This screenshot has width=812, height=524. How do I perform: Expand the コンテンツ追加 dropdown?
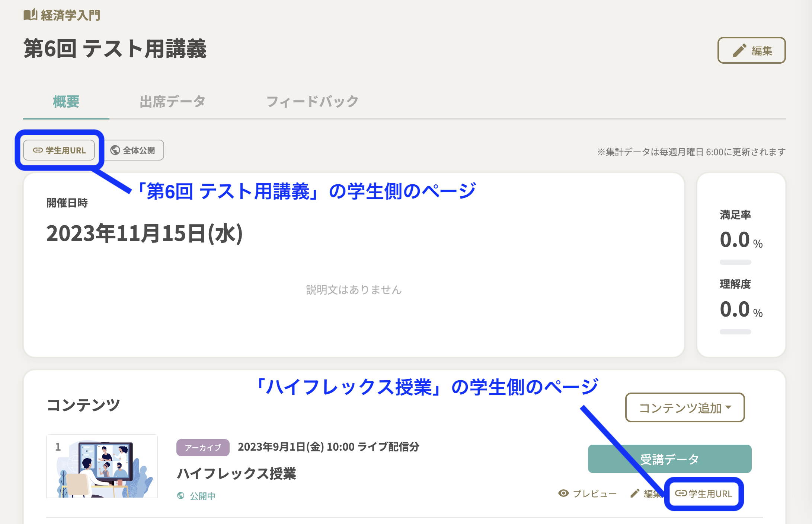[x=685, y=407]
